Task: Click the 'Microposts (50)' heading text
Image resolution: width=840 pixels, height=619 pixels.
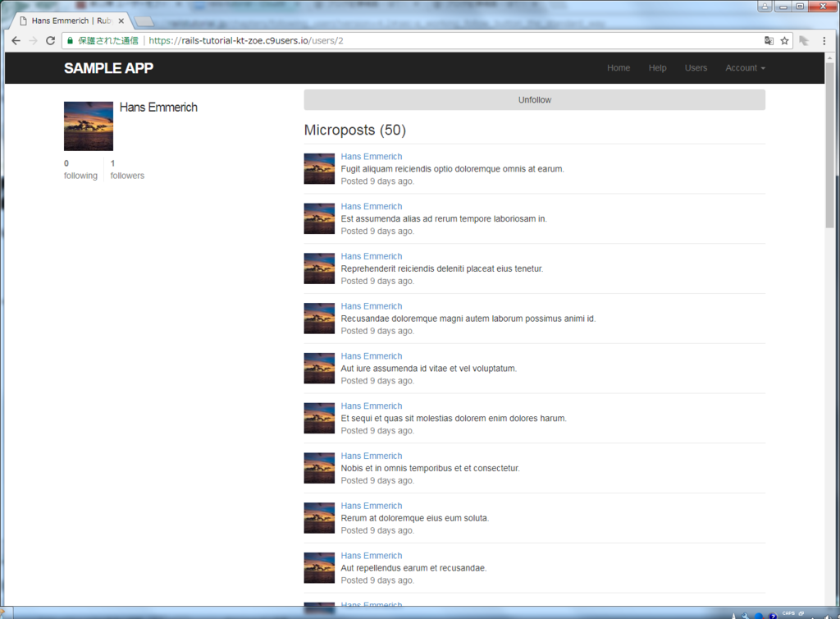Action: coord(355,131)
